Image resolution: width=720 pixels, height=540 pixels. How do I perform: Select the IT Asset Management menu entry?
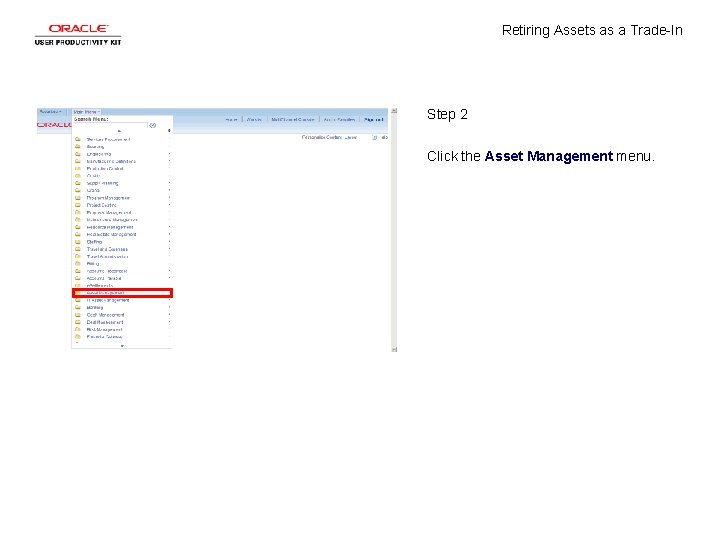click(108, 300)
